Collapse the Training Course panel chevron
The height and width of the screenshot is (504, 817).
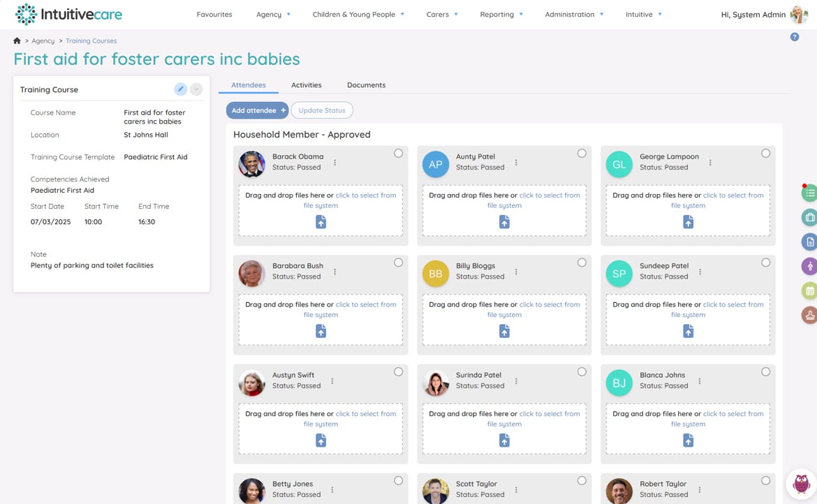coord(196,89)
